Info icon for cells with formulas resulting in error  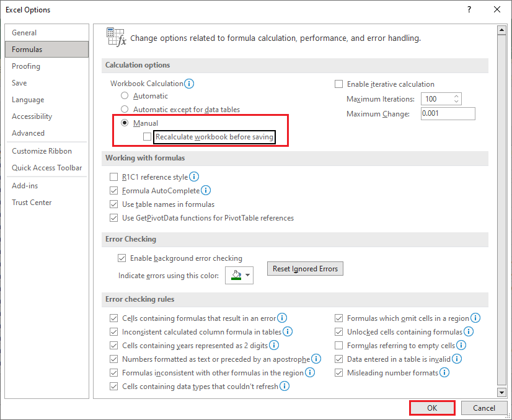282,318
